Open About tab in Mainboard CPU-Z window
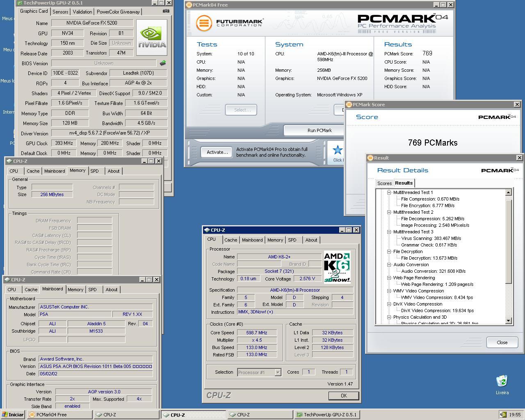 tap(112, 290)
